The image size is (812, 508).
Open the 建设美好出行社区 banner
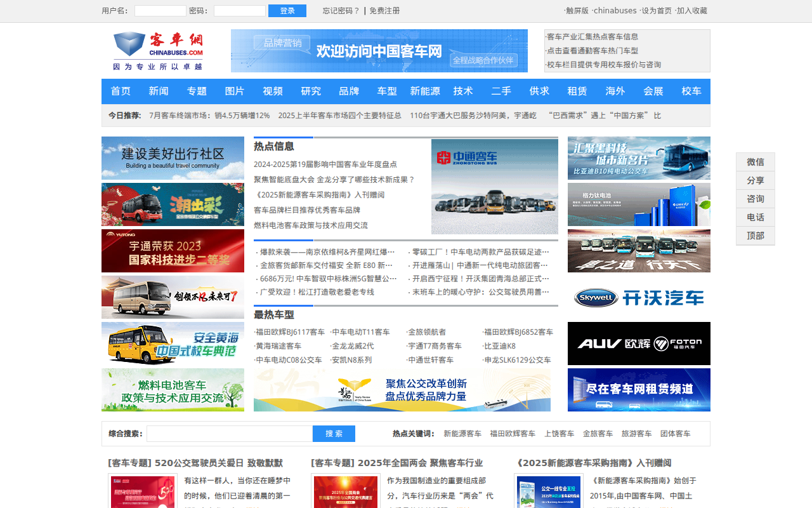point(173,158)
